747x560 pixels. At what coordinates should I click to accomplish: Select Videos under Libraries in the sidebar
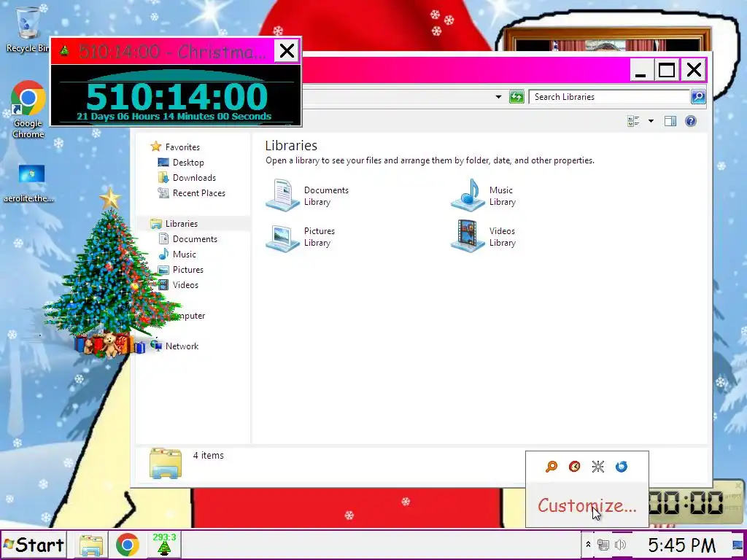pyautogui.click(x=185, y=285)
